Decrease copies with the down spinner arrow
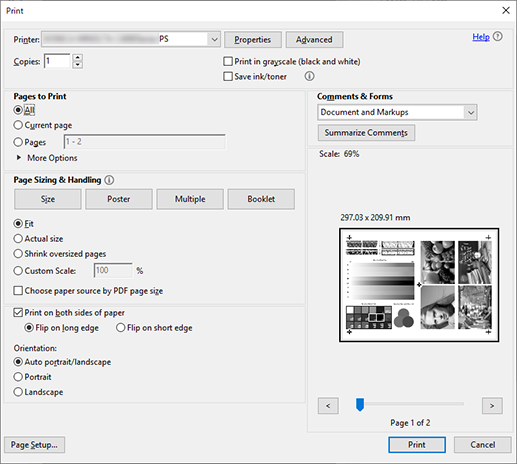This screenshot has height=464, width=517. (77, 65)
